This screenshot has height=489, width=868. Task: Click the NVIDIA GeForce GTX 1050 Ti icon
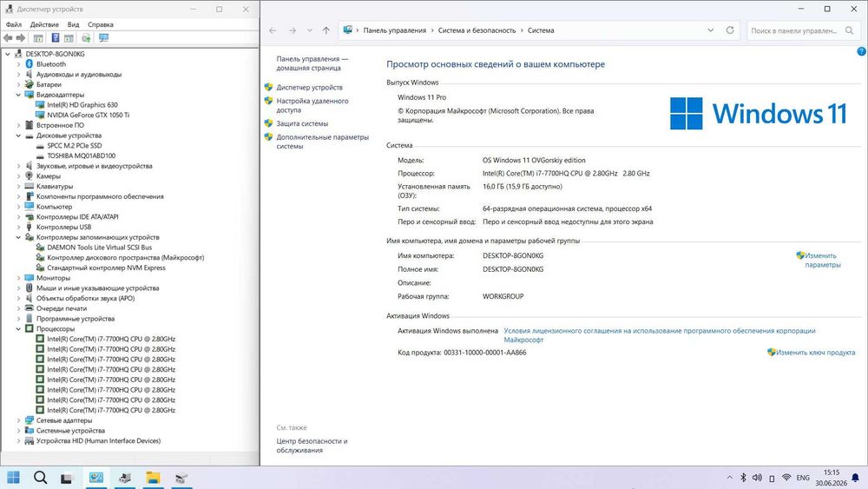coord(40,116)
